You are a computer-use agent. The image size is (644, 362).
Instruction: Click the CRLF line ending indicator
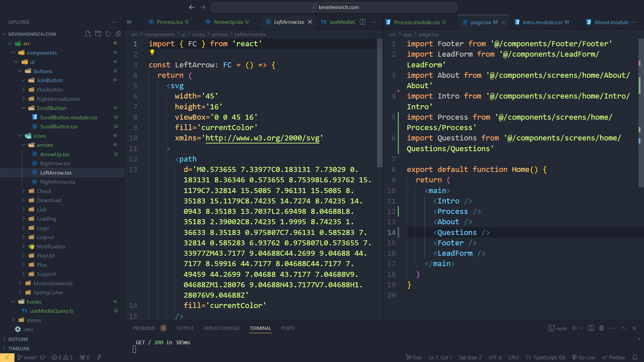point(515,357)
